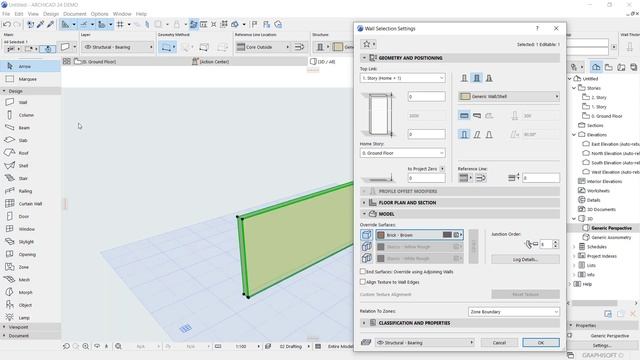Choose the double-slanted wall complexity icon
Screen dimensions: 640x360
point(489,134)
